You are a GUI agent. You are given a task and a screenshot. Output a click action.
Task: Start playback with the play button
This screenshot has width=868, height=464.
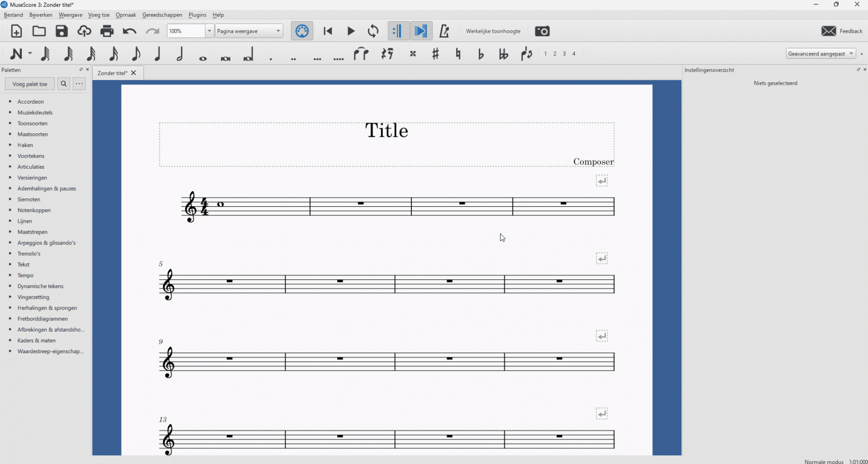351,31
